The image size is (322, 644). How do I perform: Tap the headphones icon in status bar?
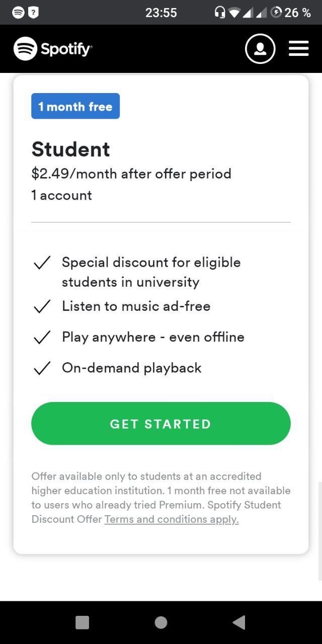pos(220,13)
